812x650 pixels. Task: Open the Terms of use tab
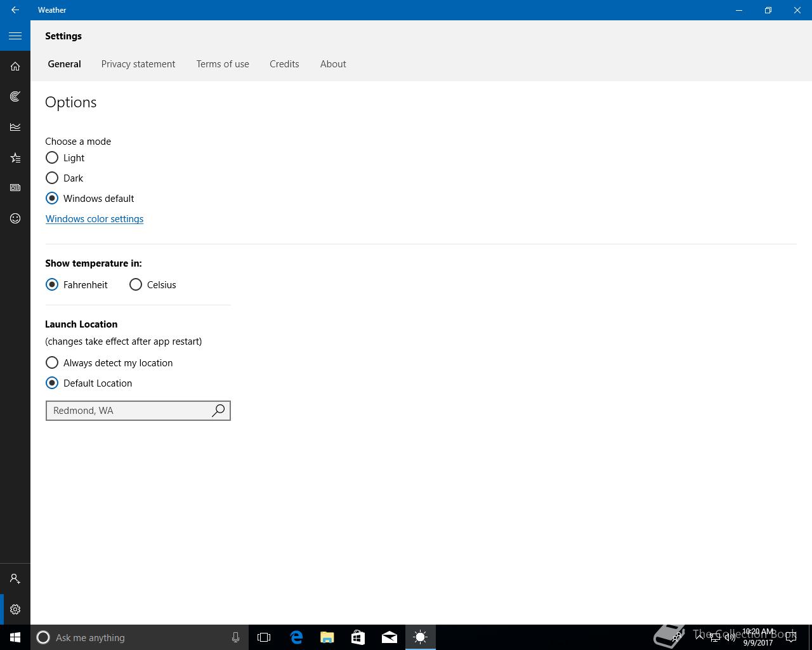pos(223,64)
